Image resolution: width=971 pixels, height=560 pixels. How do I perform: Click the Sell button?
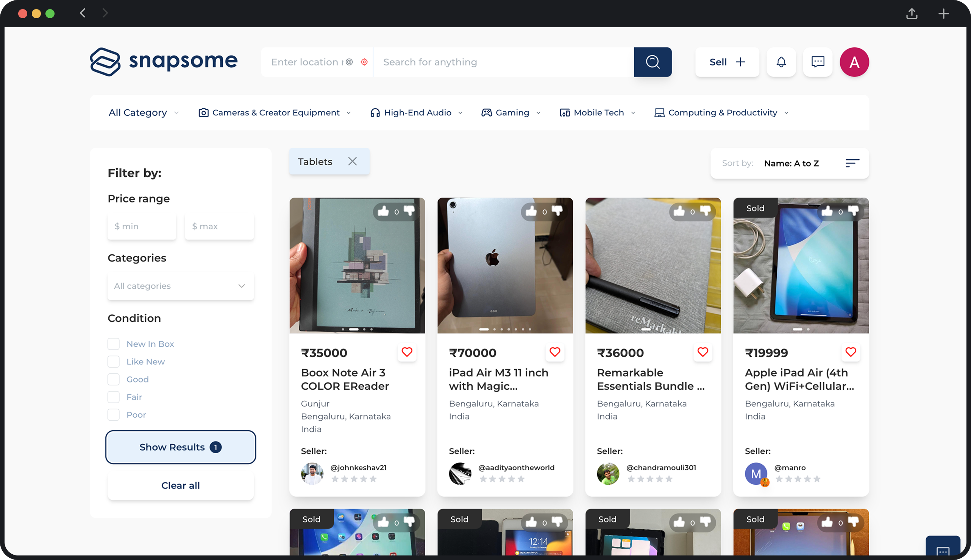click(727, 62)
